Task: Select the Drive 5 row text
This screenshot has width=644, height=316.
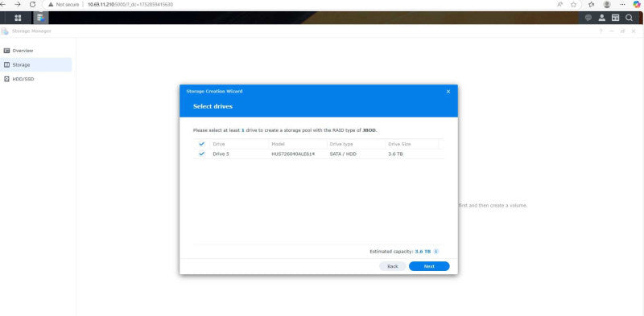Action: point(221,154)
